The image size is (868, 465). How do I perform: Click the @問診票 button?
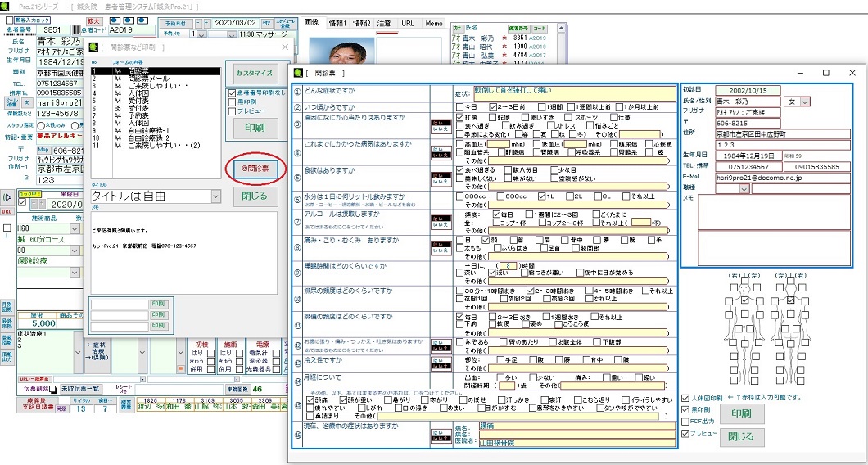(255, 169)
